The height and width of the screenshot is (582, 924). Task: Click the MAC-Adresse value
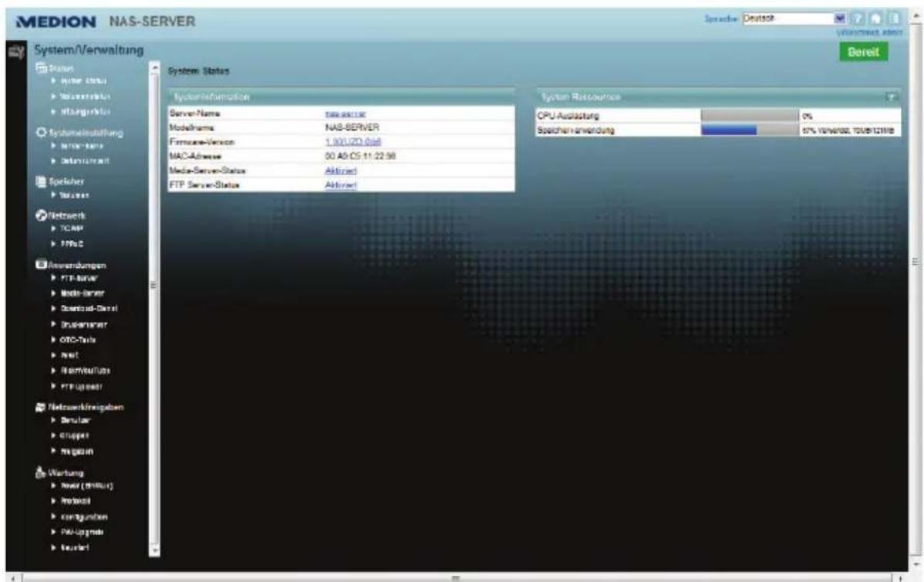click(360, 156)
